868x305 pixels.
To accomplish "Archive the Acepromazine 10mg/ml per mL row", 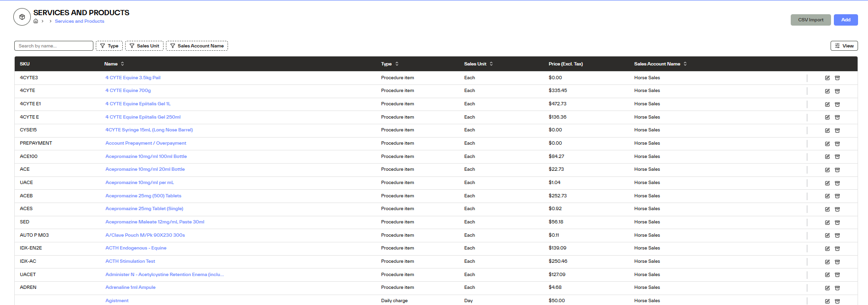I will 837,183.
